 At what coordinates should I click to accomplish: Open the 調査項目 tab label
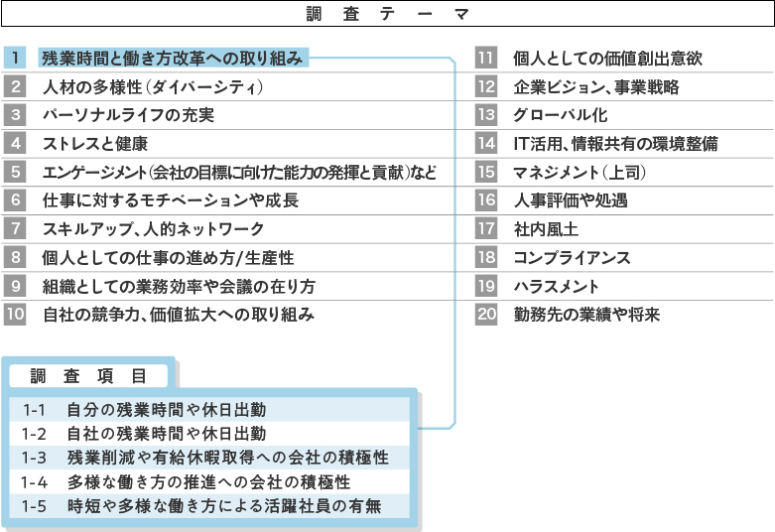pos(88,376)
